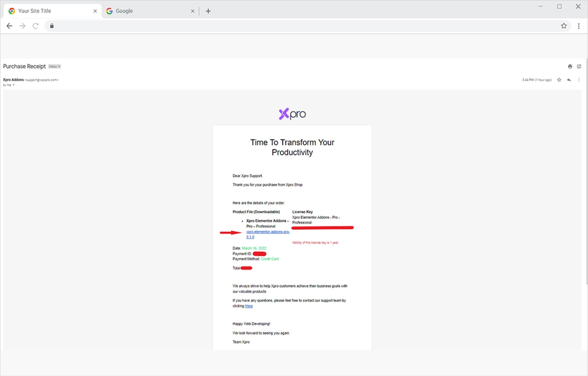
Task: Close the Your Site Title tab
Action: coord(95,11)
